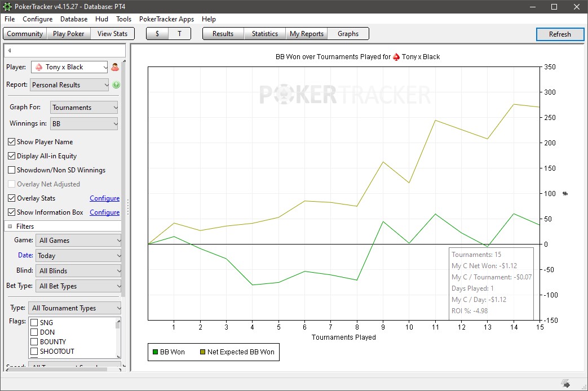Click the sidebar vertical scrollbar
The height and width of the screenshot is (391, 588).
tap(124, 180)
